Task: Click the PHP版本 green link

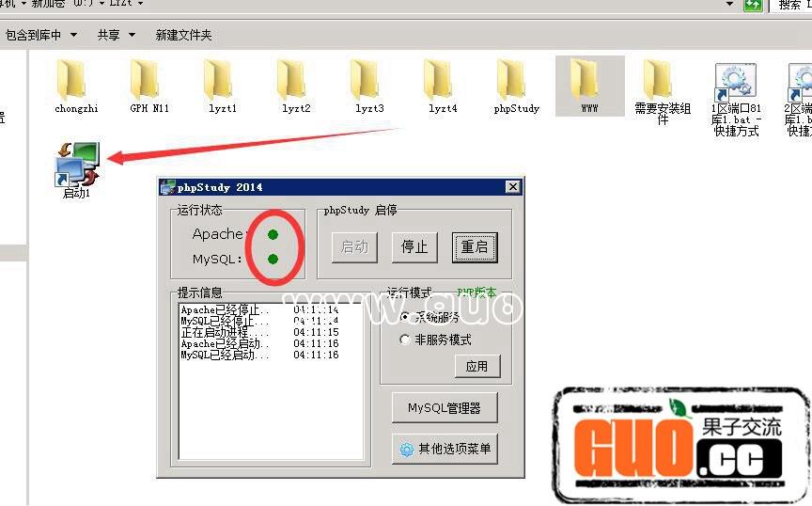Action: tap(476, 293)
